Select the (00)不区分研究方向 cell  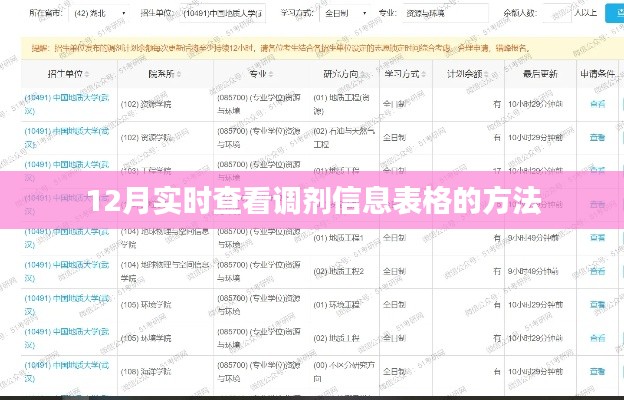coord(344,371)
